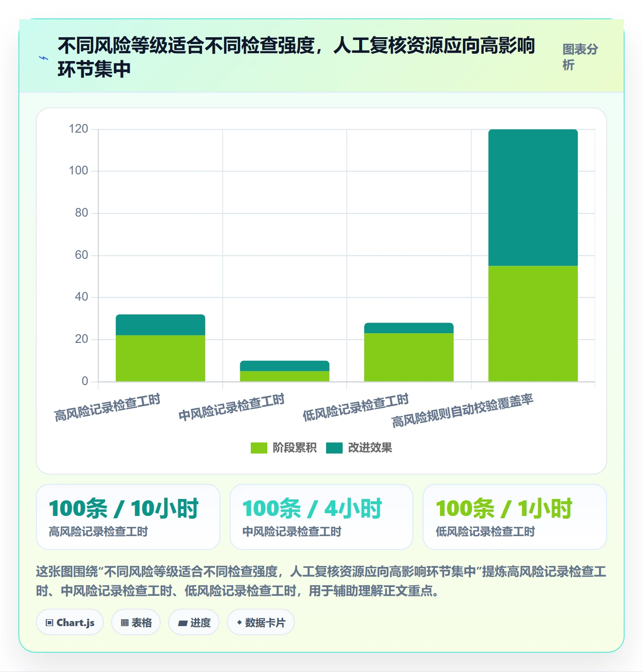Click the Chart.js chip square icon
This screenshot has height=672, width=643.
pos(50,623)
